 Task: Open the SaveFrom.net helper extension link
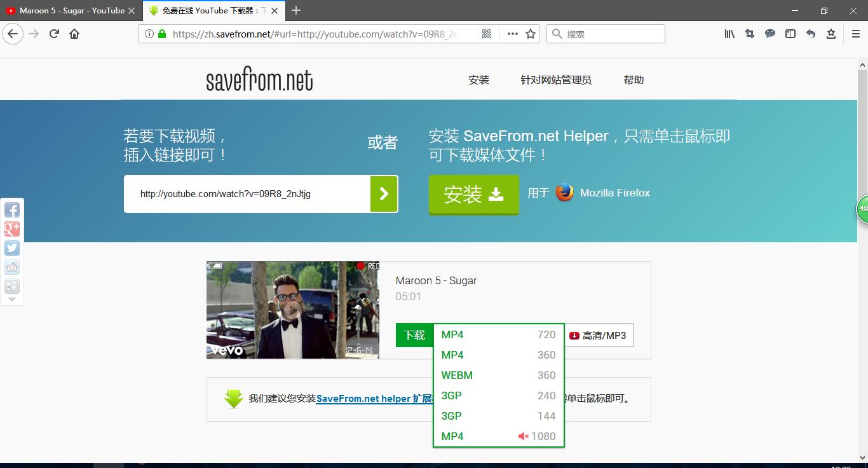tap(374, 399)
